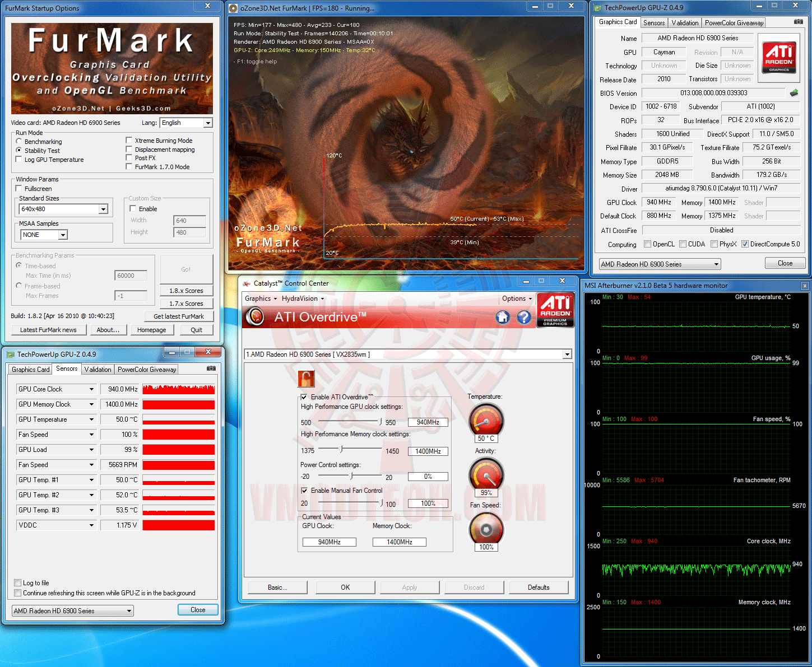Image resolution: width=812 pixels, height=667 pixels.
Task: Click the Catalyst Basic... button
Action: [277, 587]
